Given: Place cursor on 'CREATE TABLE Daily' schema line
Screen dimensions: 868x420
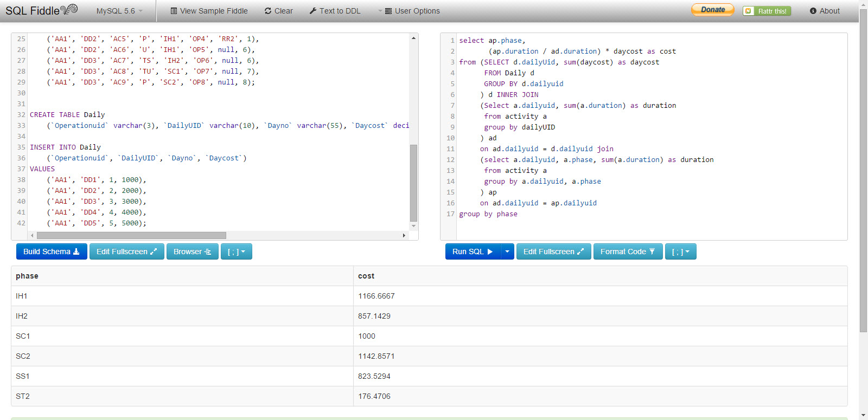Looking at the screenshot, I should pos(67,115).
